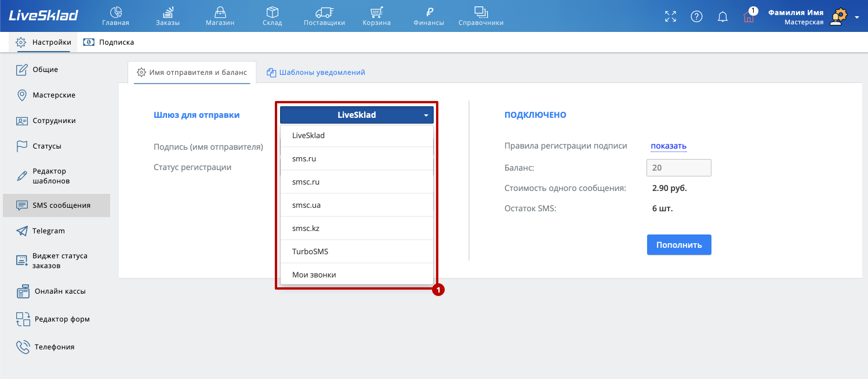Click the red house icon with badge

coord(749,16)
